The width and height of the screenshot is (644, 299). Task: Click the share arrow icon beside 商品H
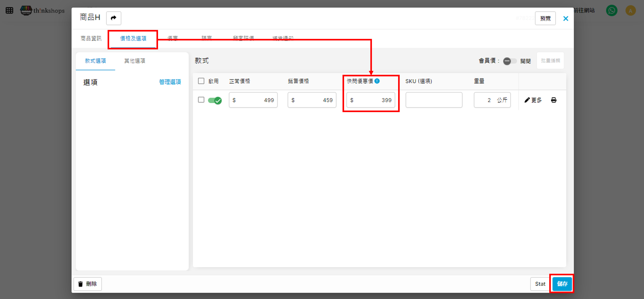114,18
